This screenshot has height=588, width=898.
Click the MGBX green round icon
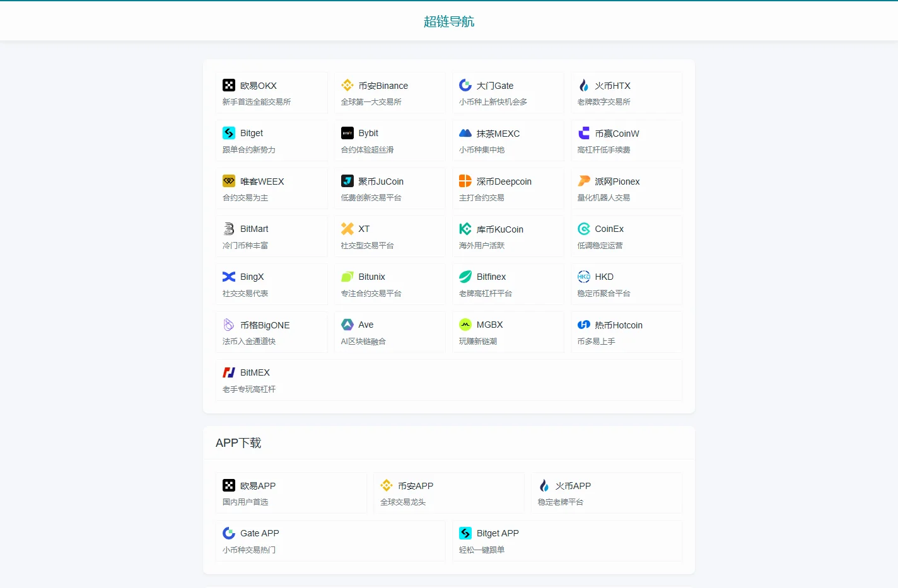click(x=465, y=325)
